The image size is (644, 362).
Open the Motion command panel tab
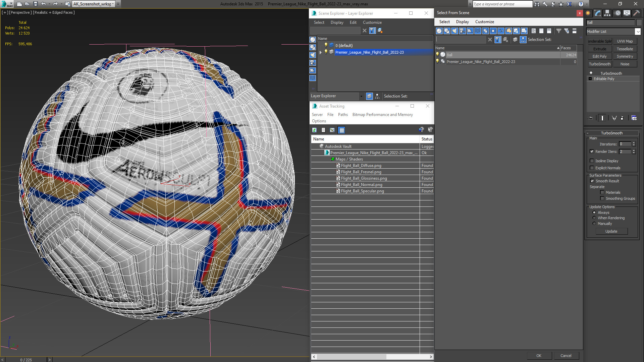point(618,13)
